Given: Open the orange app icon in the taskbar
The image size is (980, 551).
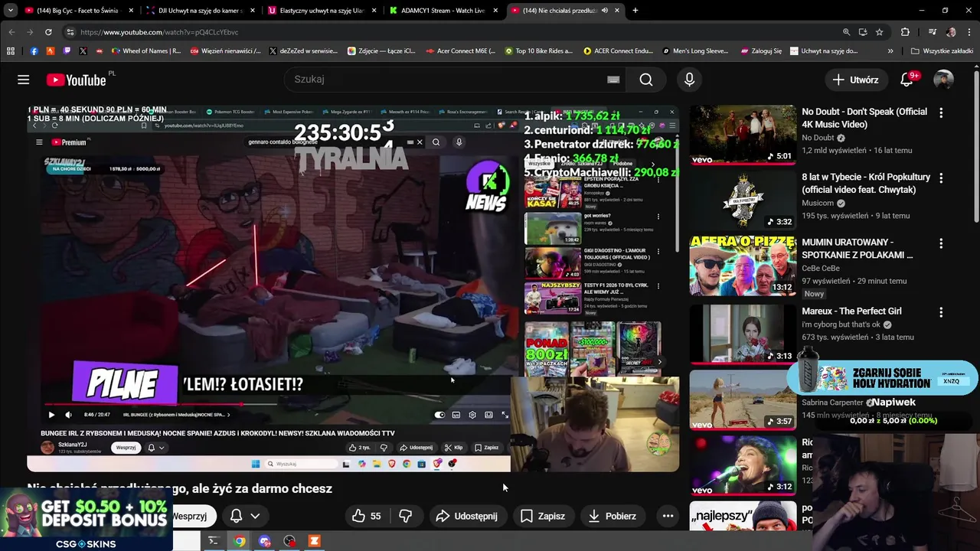Looking at the screenshot, I should tap(314, 541).
